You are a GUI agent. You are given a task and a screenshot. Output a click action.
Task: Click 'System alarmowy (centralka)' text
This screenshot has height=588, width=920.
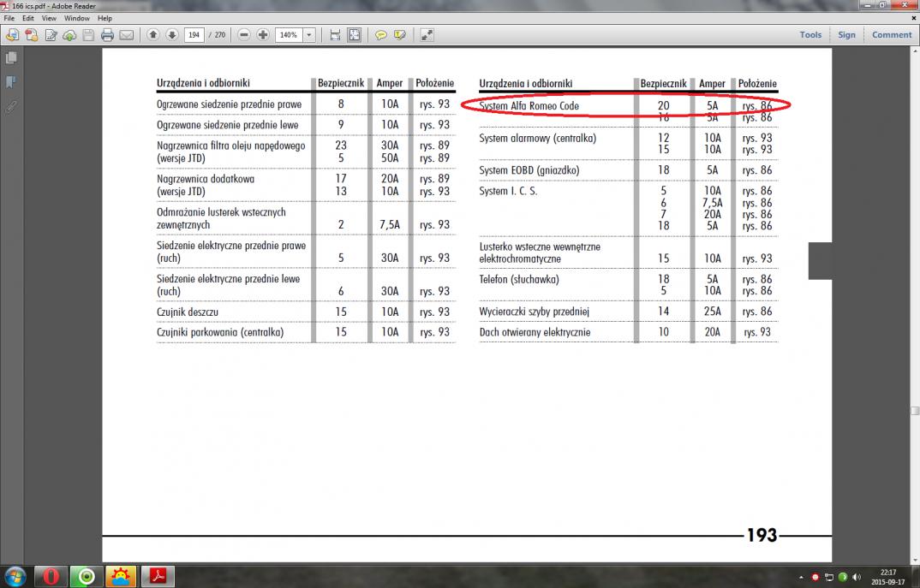point(537,139)
